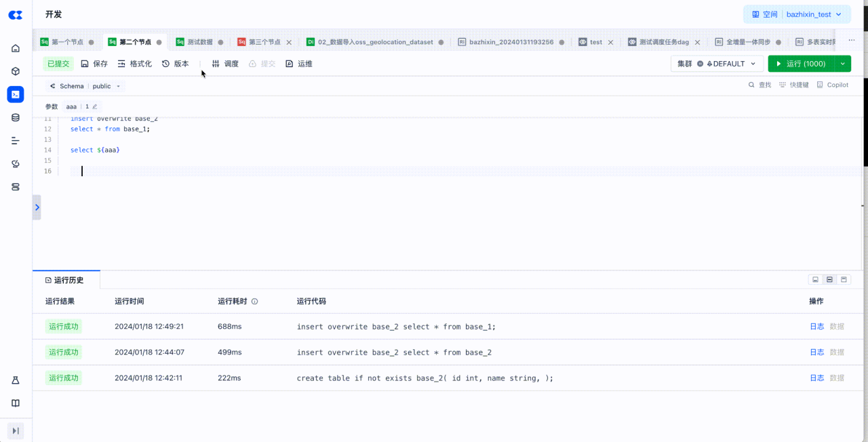Click the home icon in left sidebar
868x442 pixels.
(x=16, y=48)
